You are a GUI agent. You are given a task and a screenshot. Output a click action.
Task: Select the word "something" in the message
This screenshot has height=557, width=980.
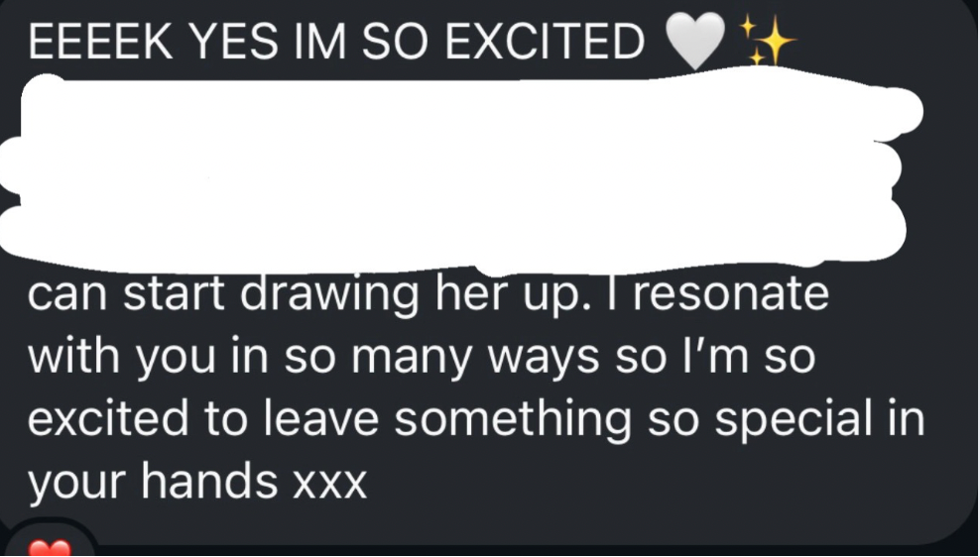tap(516, 420)
